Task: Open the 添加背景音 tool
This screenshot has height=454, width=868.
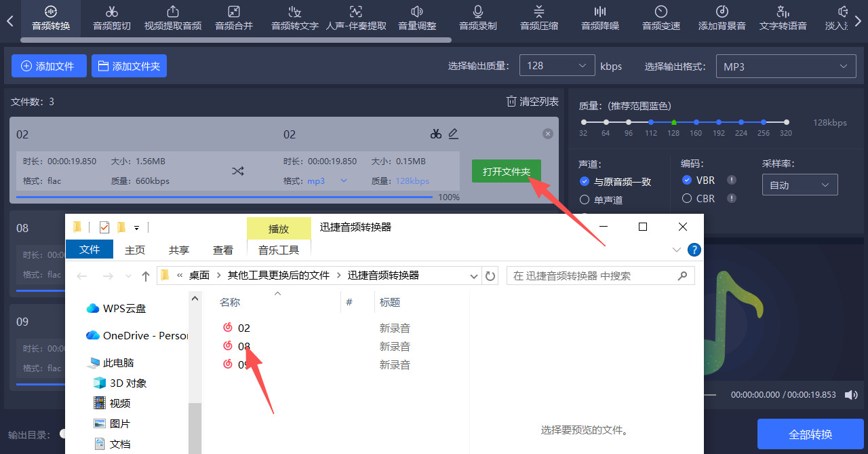Action: pyautogui.click(x=722, y=18)
